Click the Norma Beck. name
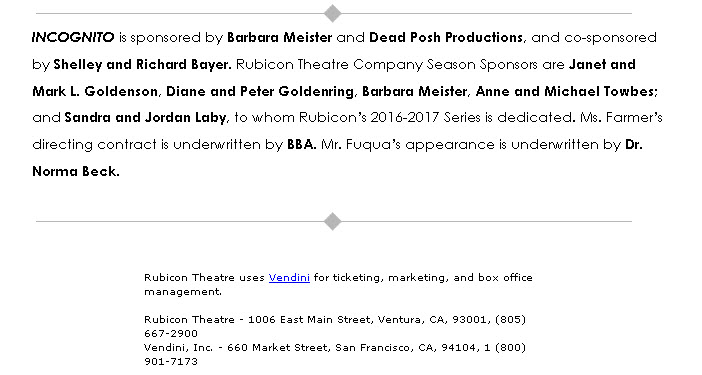The width and height of the screenshot is (702, 375). (76, 171)
